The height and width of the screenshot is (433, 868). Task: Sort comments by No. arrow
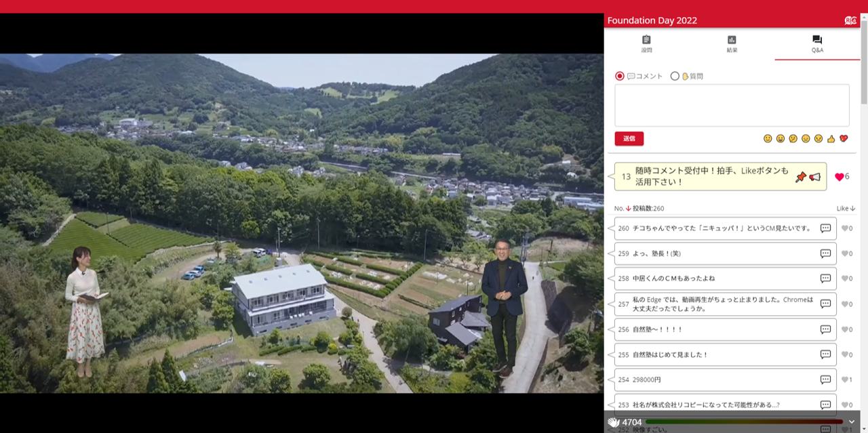click(628, 209)
